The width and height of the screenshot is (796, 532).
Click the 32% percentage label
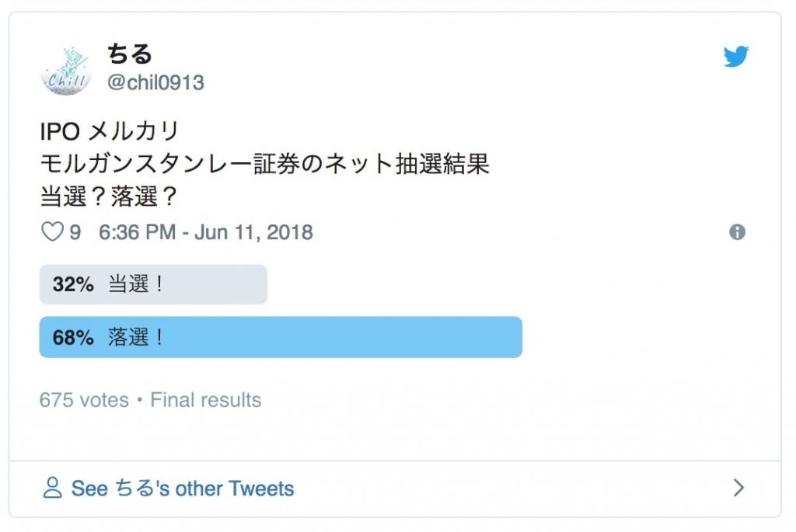73,284
